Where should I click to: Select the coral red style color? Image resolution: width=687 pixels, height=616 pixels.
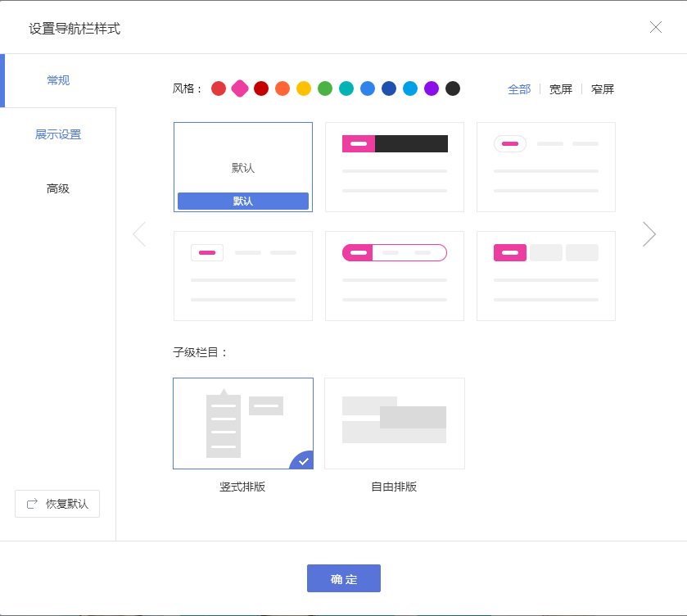coord(219,88)
